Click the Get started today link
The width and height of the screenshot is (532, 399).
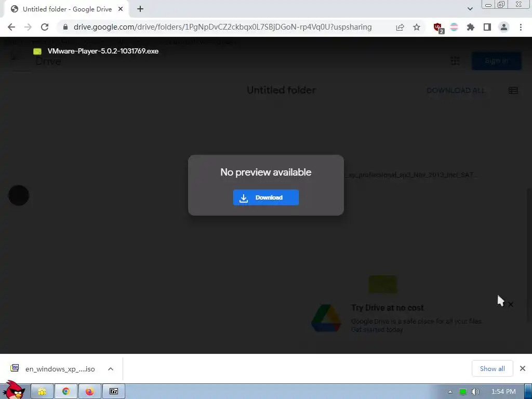[x=377, y=330]
